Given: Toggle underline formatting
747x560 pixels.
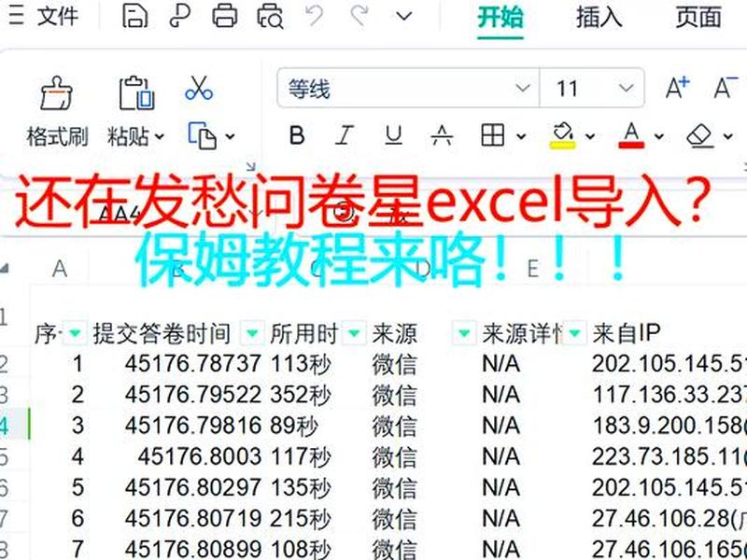Looking at the screenshot, I should [x=393, y=135].
